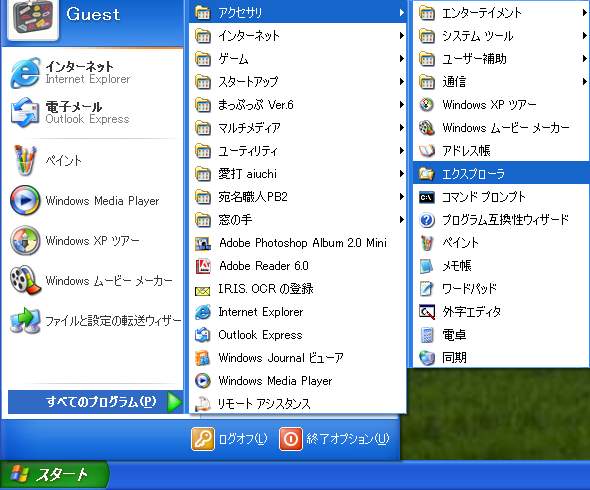Launch Windows ムービー メーカー in Accessories
Viewport: 590px width, 490px height.
tap(500, 128)
